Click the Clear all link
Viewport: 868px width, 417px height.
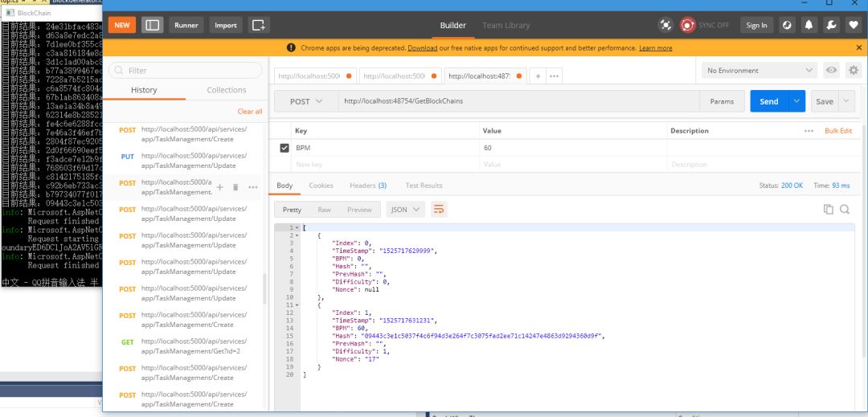click(x=250, y=111)
